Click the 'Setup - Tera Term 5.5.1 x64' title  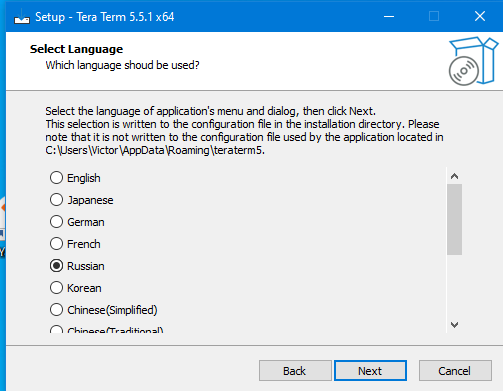pyautogui.click(x=105, y=17)
